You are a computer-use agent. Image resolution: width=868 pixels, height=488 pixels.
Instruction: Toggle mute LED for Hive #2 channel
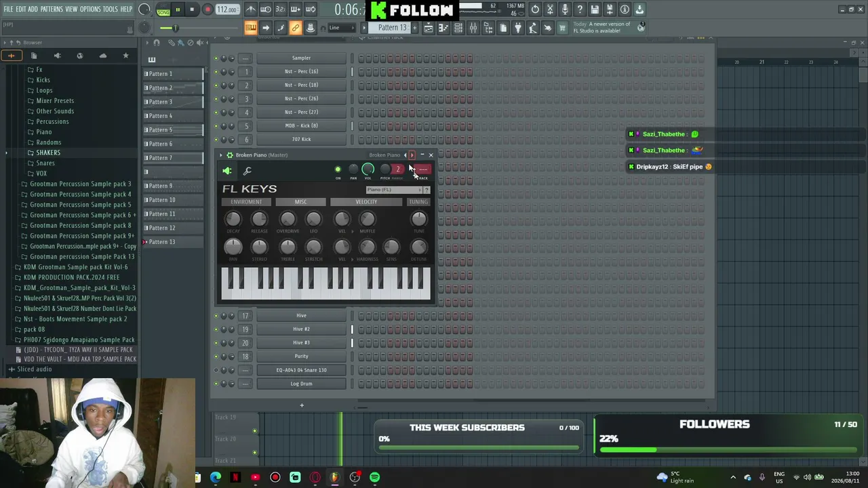pyautogui.click(x=216, y=329)
